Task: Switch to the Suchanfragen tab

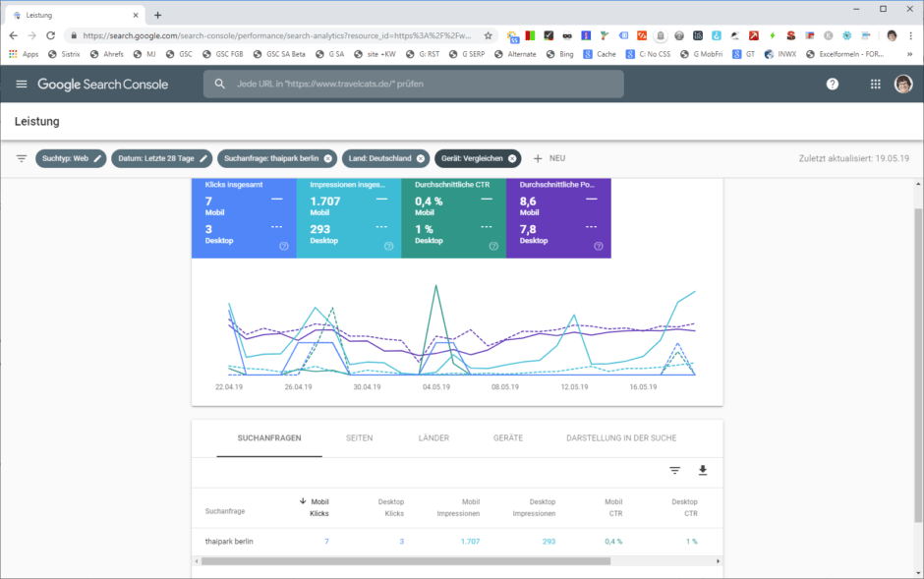Action: pyautogui.click(x=269, y=438)
